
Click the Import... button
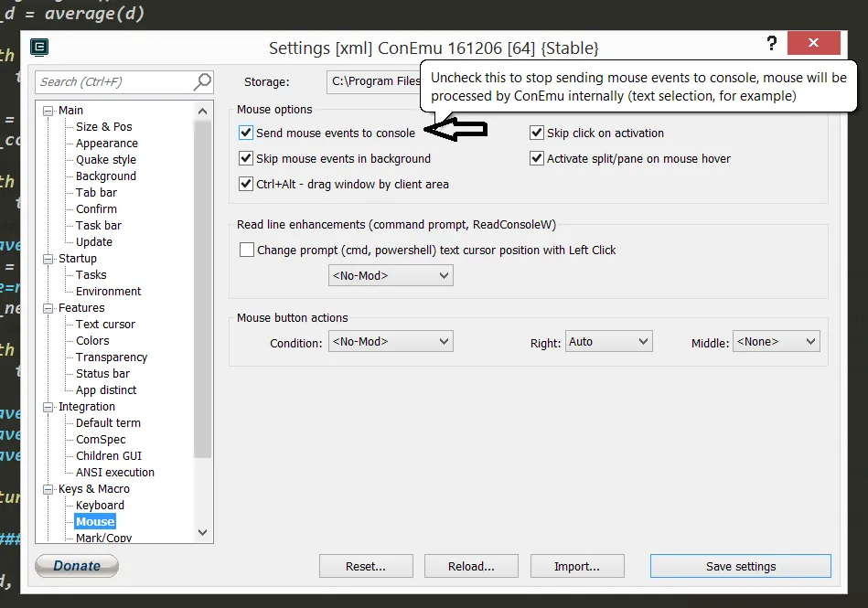pyautogui.click(x=577, y=566)
